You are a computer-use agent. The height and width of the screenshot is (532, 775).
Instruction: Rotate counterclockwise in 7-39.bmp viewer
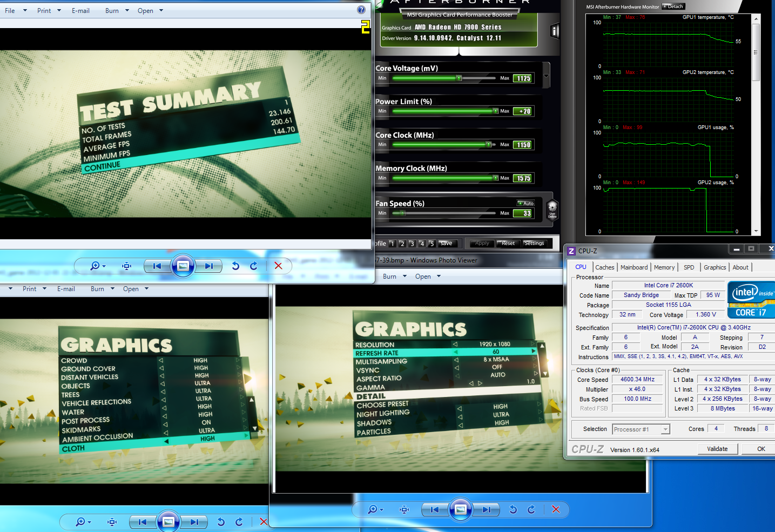(513, 509)
